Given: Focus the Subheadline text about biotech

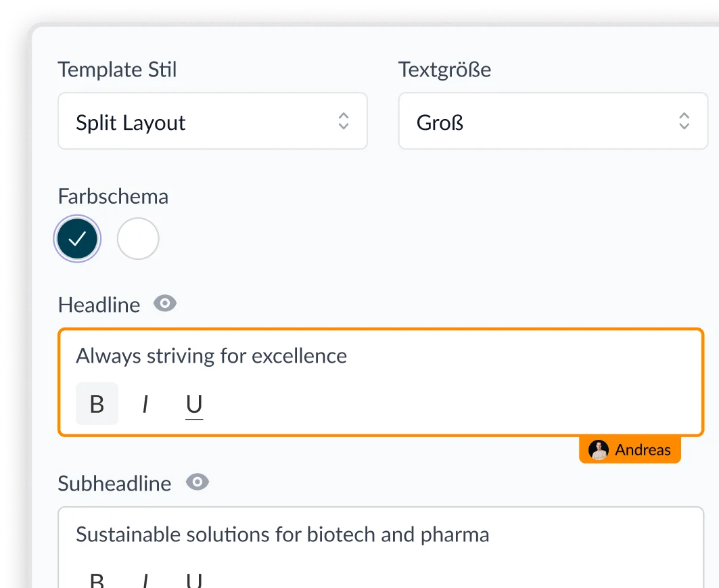Looking at the screenshot, I should click(x=282, y=535).
